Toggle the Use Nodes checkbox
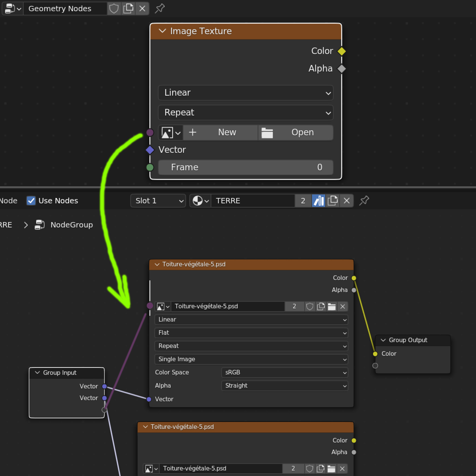 tap(31, 201)
